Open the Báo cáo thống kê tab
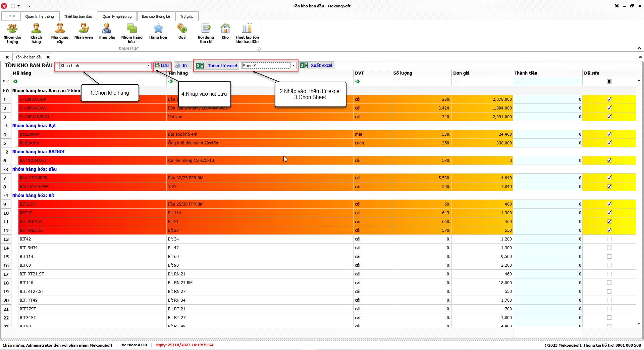644x350 pixels. point(156,16)
